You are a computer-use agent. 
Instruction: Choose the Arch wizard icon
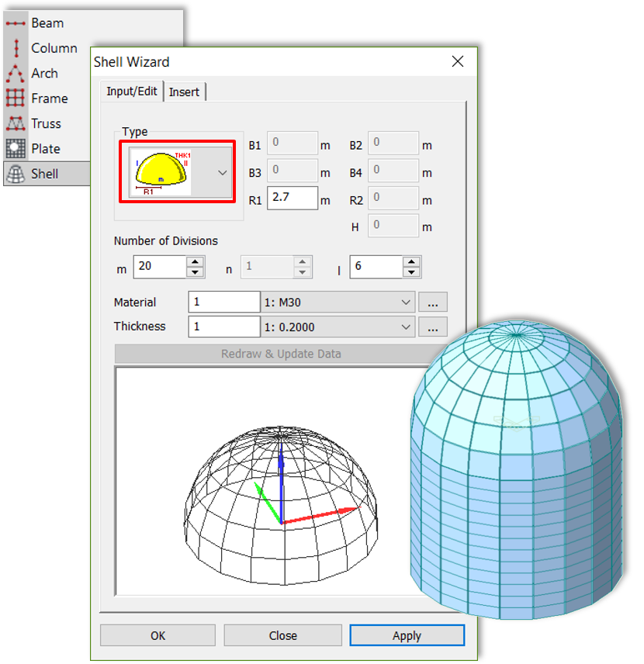pos(16,74)
